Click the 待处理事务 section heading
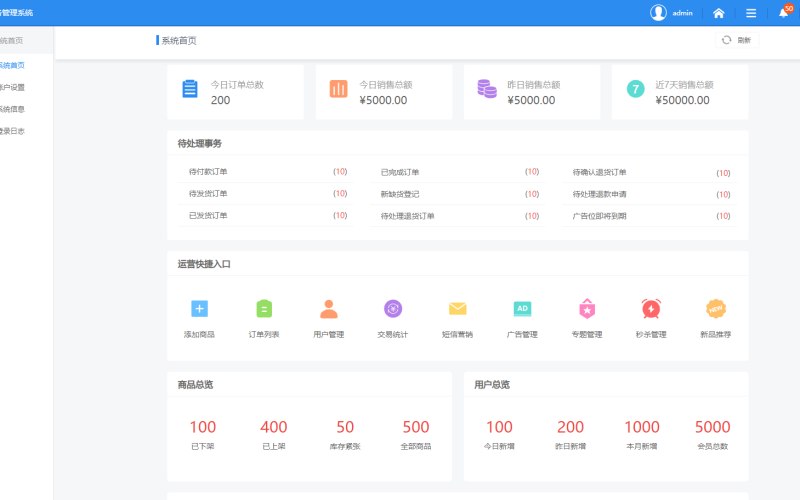This screenshot has width=800, height=500. [x=199, y=143]
